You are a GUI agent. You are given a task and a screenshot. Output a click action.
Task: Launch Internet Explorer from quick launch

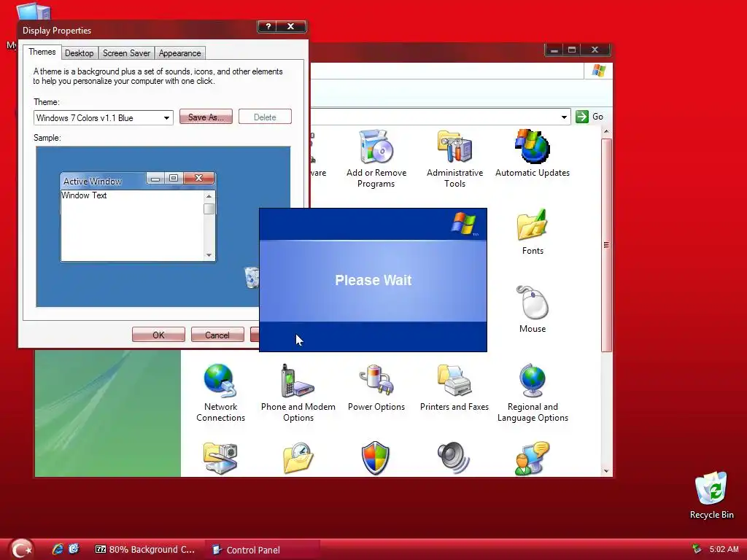(x=58, y=549)
